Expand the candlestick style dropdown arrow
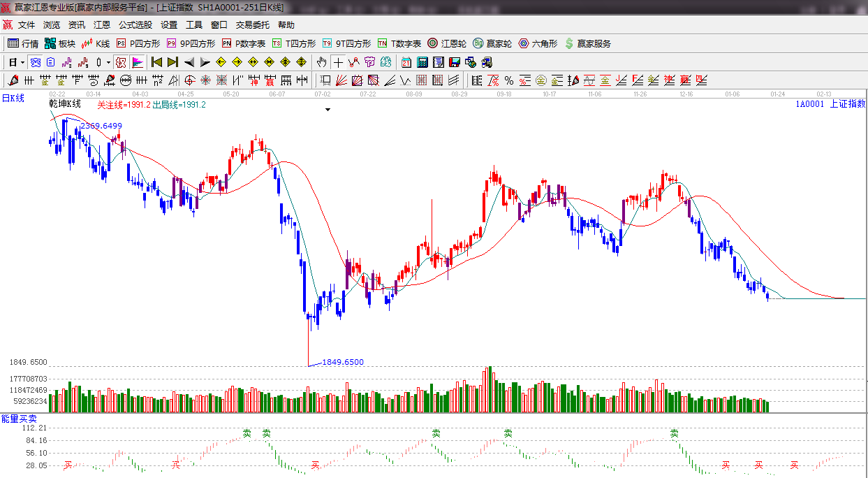 [x=108, y=62]
